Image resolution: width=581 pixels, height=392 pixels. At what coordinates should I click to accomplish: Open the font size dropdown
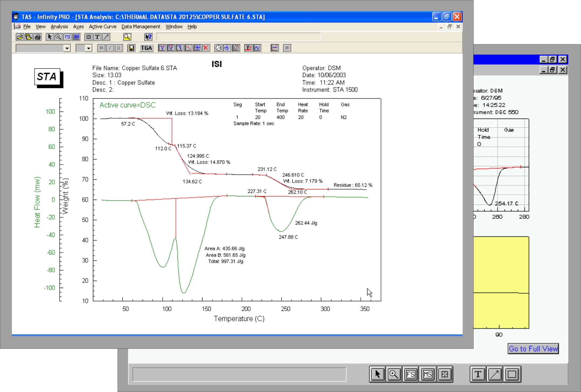pos(89,48)
